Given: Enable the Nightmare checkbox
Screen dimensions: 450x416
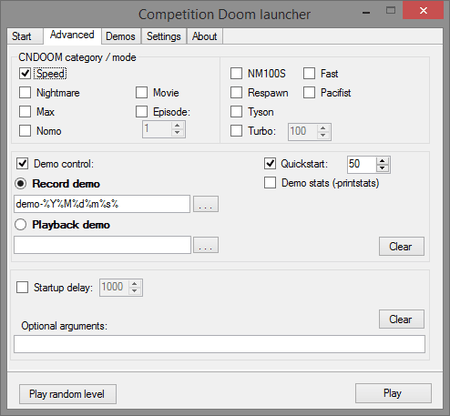Looking at the screenshot, I should tap(25, 93).
